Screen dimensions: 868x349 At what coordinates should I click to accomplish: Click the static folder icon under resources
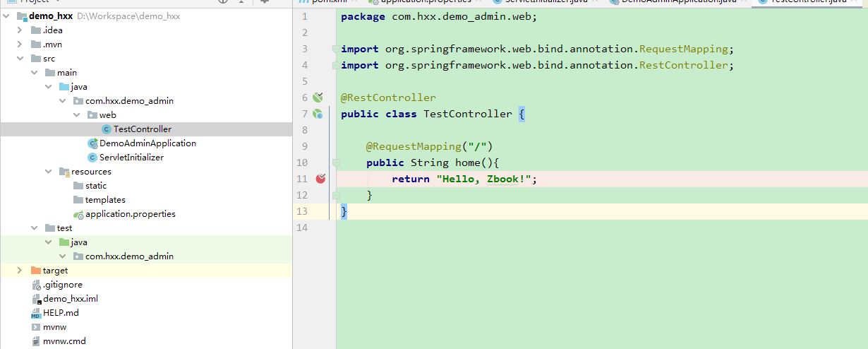pos(78,186)
